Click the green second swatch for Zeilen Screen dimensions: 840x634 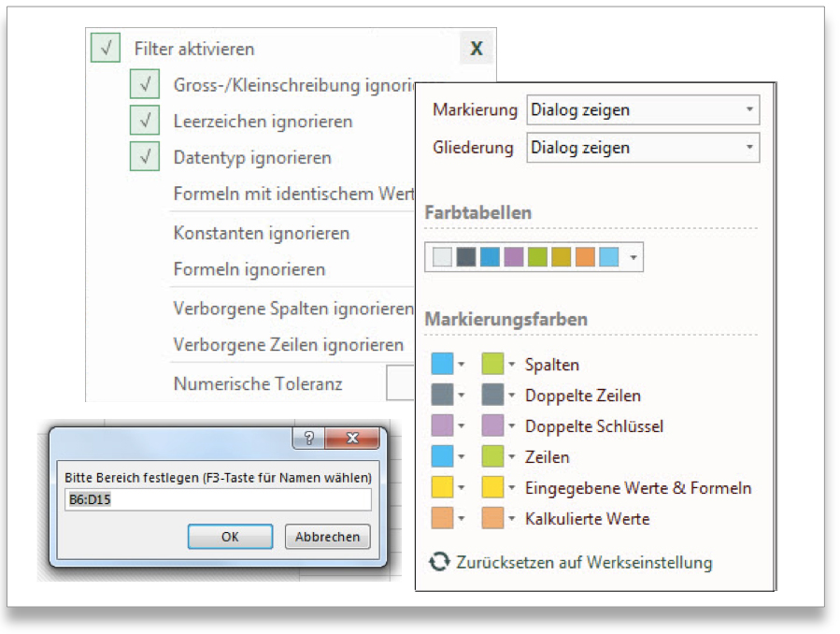(x=492, y=456)
